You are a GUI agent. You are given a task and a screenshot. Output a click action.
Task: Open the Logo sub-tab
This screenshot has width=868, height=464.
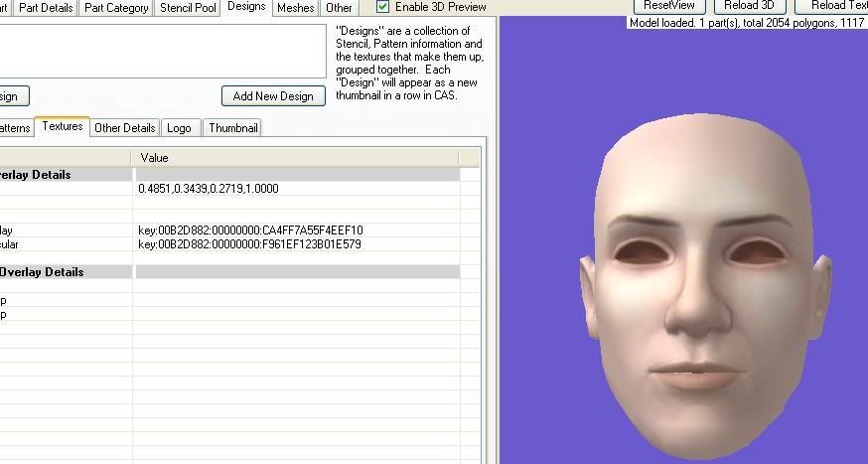(180, 128)
